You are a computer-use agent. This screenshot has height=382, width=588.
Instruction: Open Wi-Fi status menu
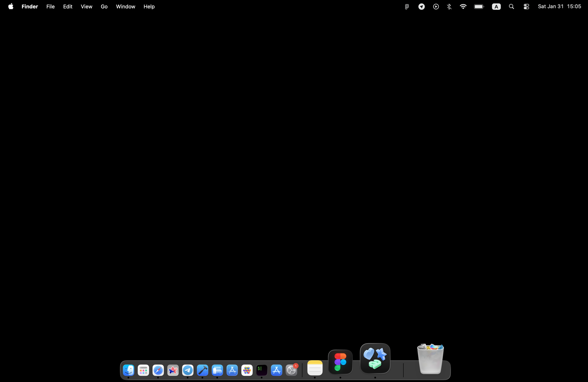tap(463, 6)
